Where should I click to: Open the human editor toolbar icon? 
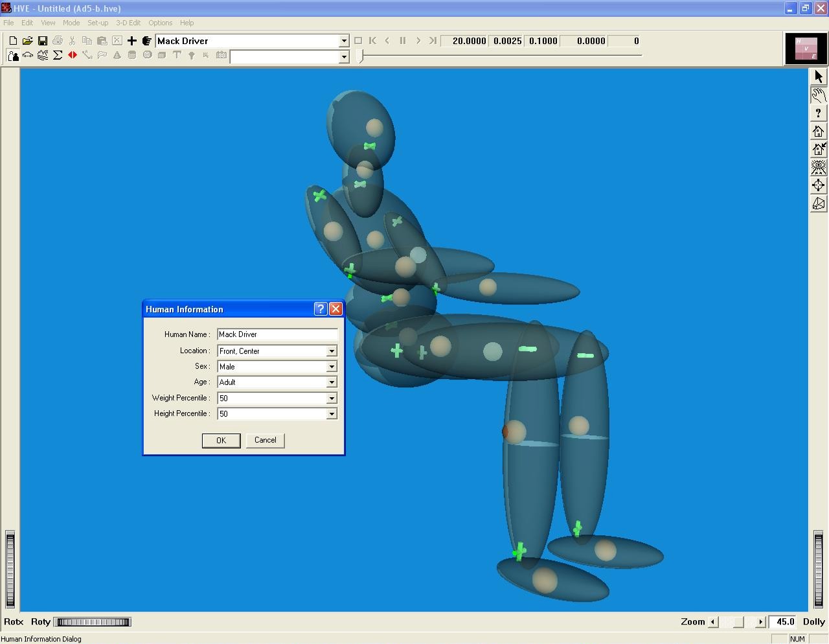tap(13, 56)
